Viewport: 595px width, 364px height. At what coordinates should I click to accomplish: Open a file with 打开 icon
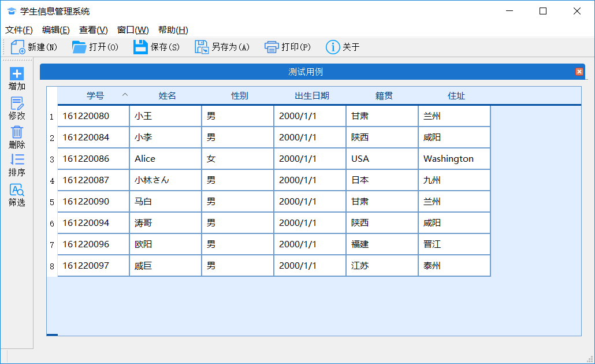pyautogui.click(x=79, y=47)
